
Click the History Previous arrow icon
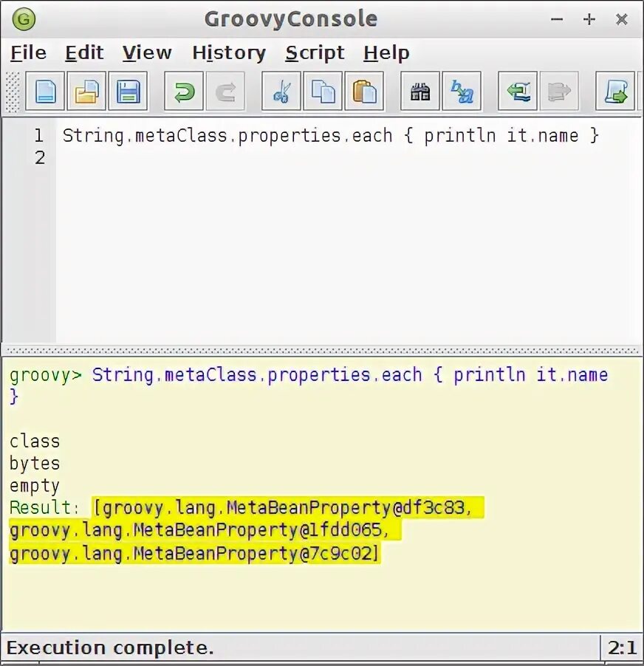pyautogui.click(x=518, y=92)
